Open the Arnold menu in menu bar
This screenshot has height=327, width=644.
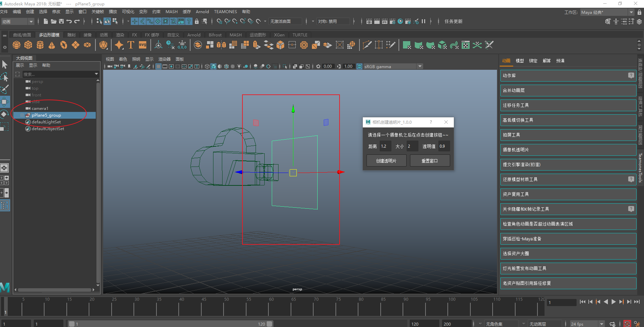click(x=202, y=12)
